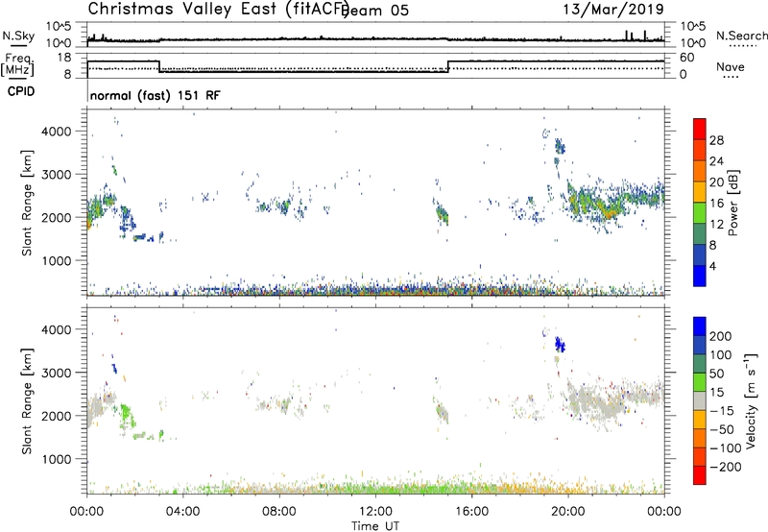The image size is (768, 532).
Task: Click the '1000' tick on velocity panel axis
Action: (57, 459)
